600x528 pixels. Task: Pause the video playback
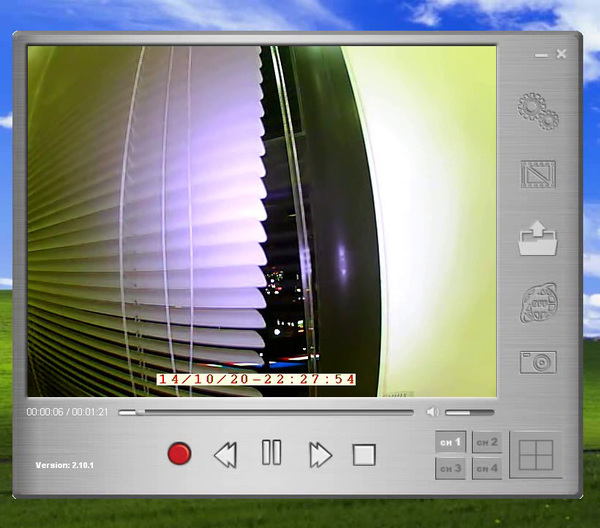(271, 454)
